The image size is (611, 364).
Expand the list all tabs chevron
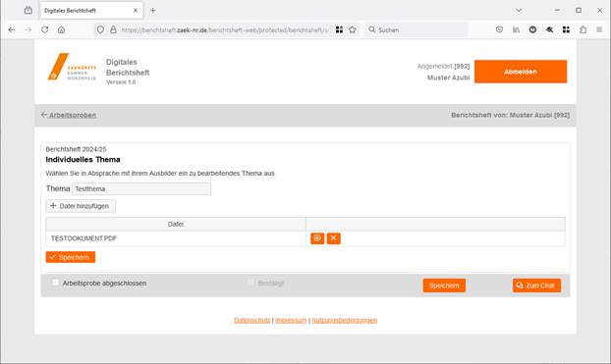(519, 11)
